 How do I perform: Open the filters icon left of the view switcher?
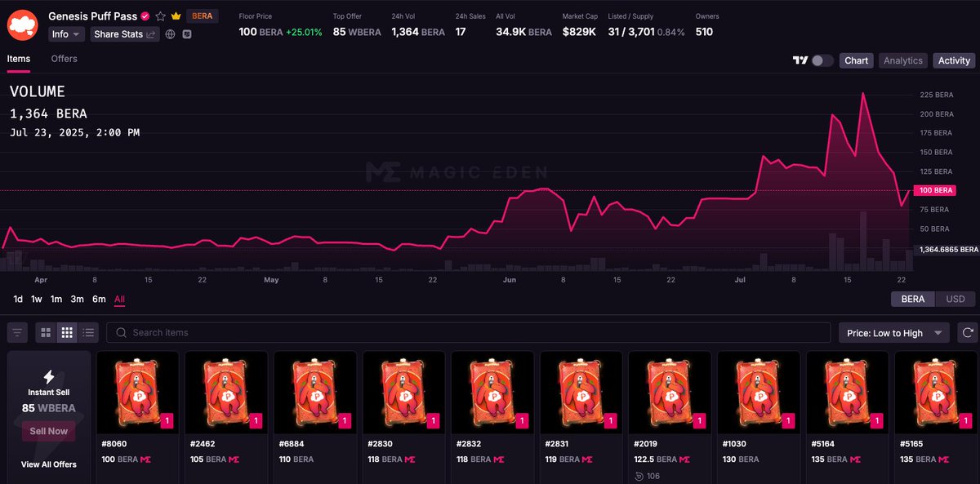click(17, 332)
